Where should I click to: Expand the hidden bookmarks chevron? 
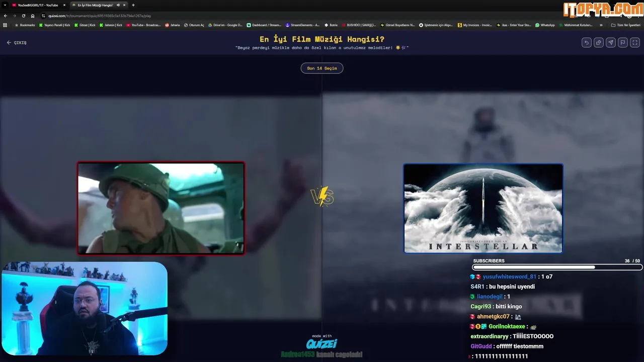pos(601,25)
